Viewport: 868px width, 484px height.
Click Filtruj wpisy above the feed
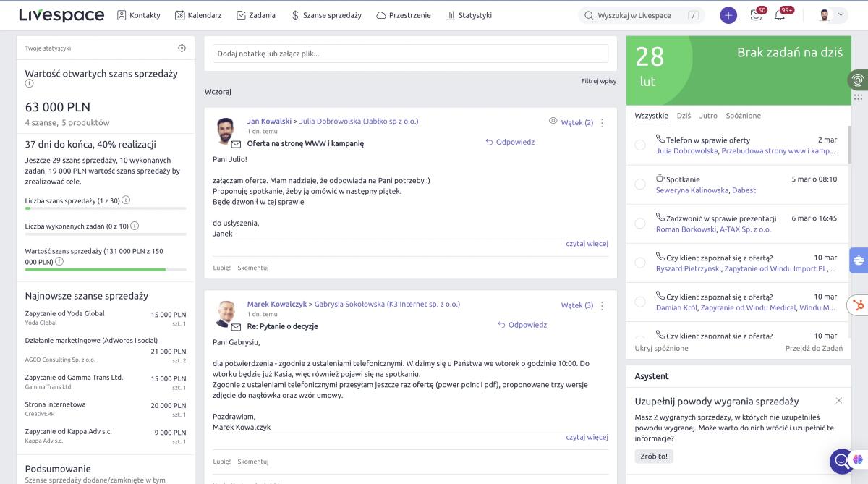[598, 81]
